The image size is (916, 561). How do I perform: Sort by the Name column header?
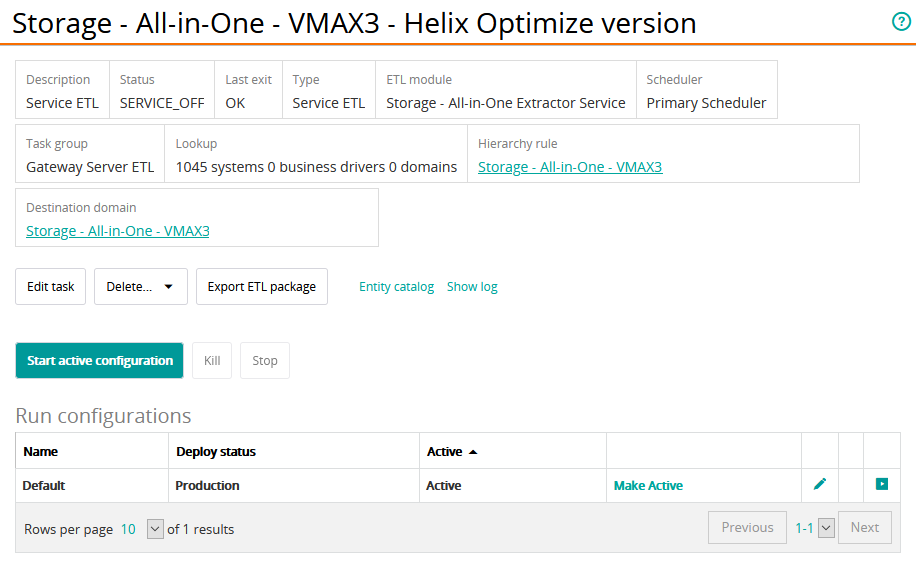click(x=41, y=452)
